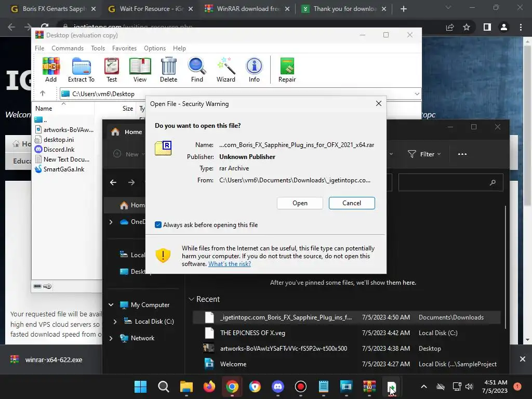Click the Find magnifier icon in WinRAR
532x399 pixels.
197,70
